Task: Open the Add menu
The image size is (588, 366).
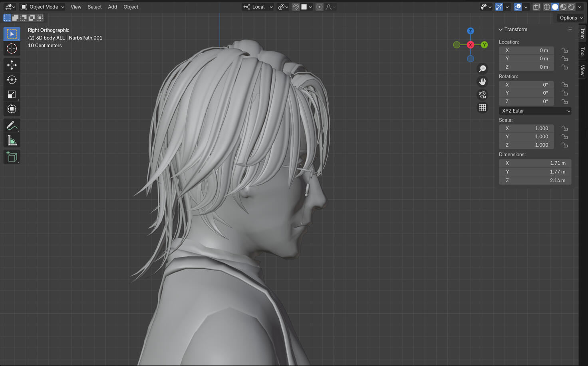Action: 112,7
